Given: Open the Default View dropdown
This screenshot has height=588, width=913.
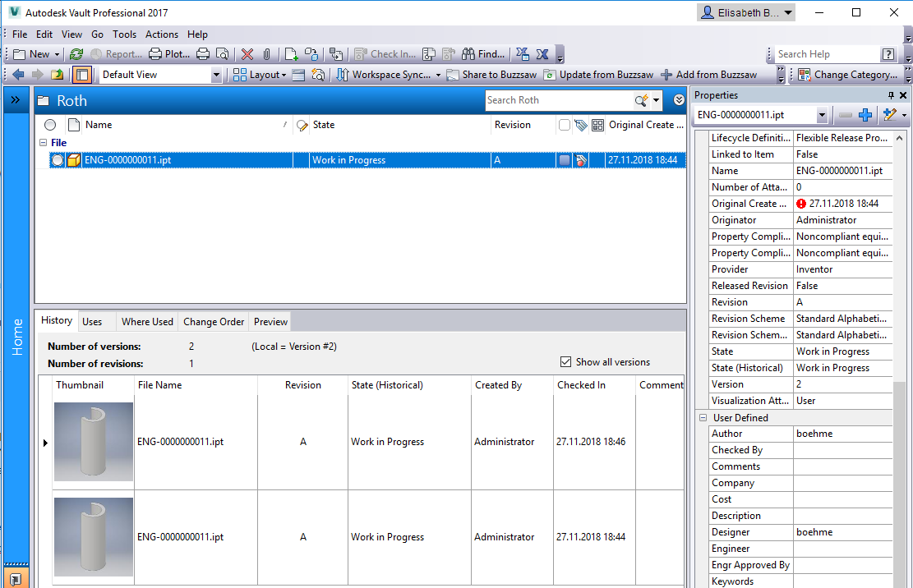Looking at the screenshot, I should click(x=215, y=75).
